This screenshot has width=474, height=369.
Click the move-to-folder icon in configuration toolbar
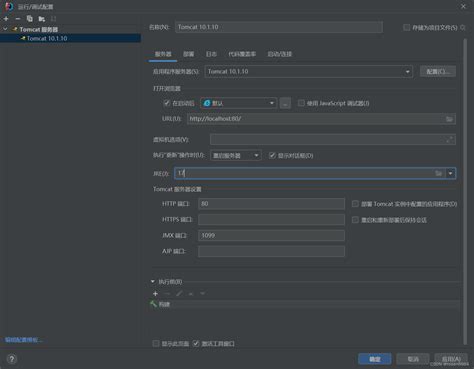(x=42, y=19)
